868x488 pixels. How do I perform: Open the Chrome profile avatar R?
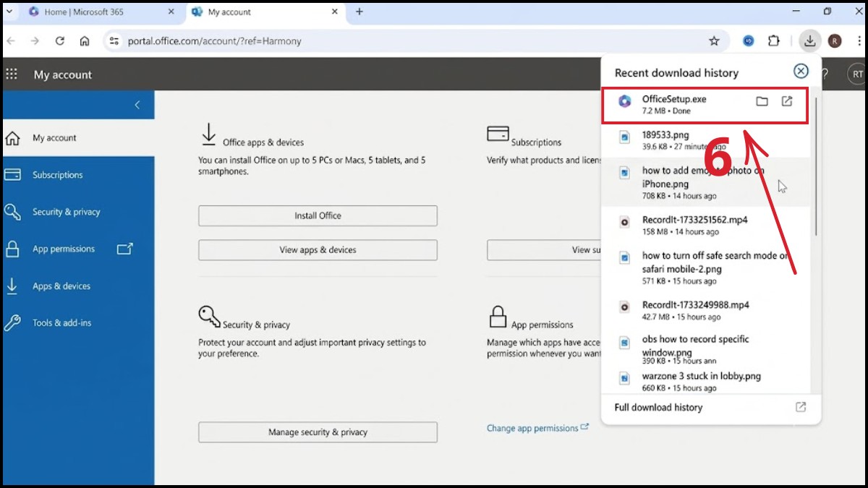[834, 41]
